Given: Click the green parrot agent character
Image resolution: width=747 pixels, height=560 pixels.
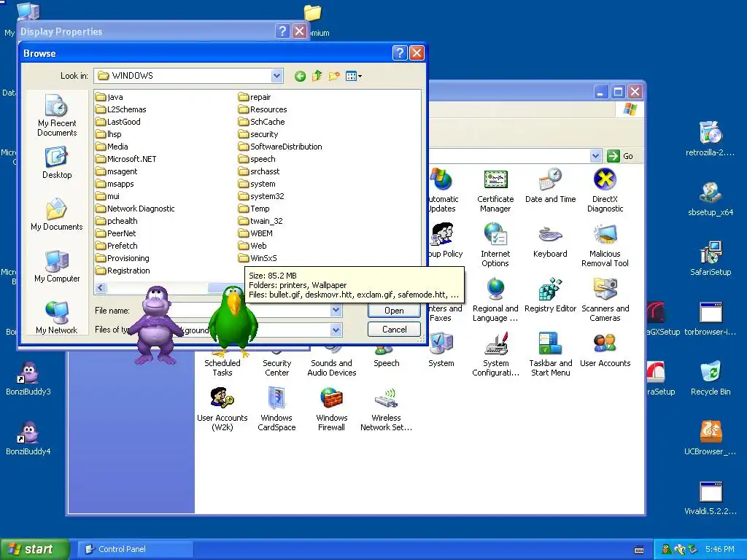Looking at the screenshot, I should tap(233, 322).
